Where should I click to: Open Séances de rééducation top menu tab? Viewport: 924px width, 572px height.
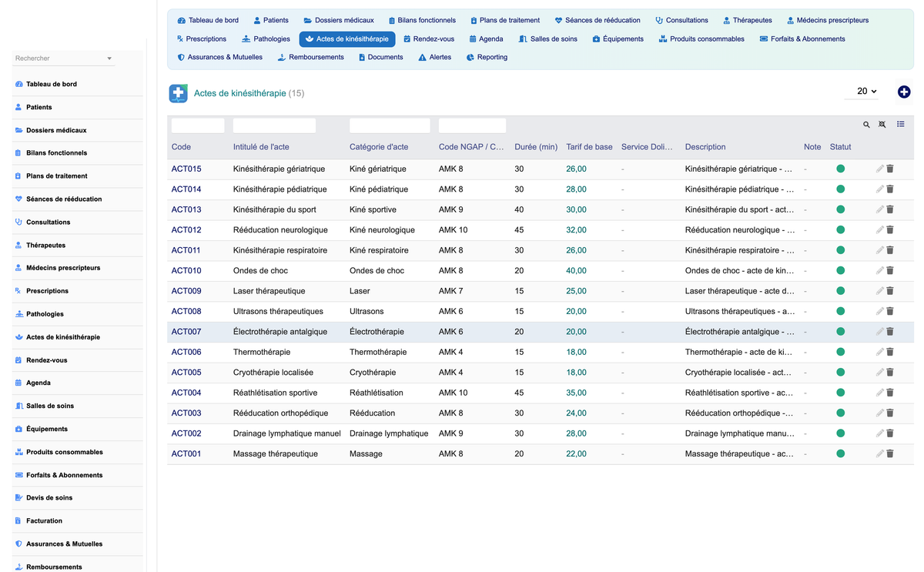point(598,20)
